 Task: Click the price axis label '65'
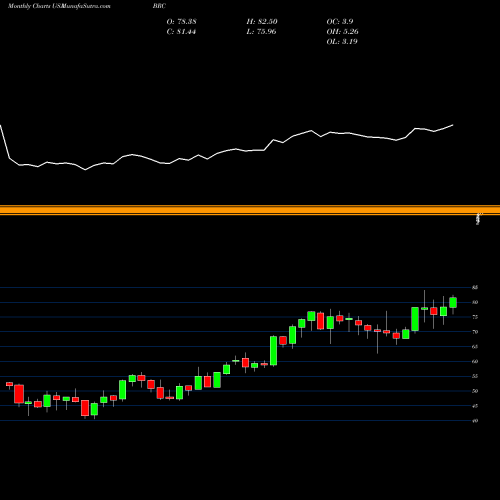click(475, 347)
